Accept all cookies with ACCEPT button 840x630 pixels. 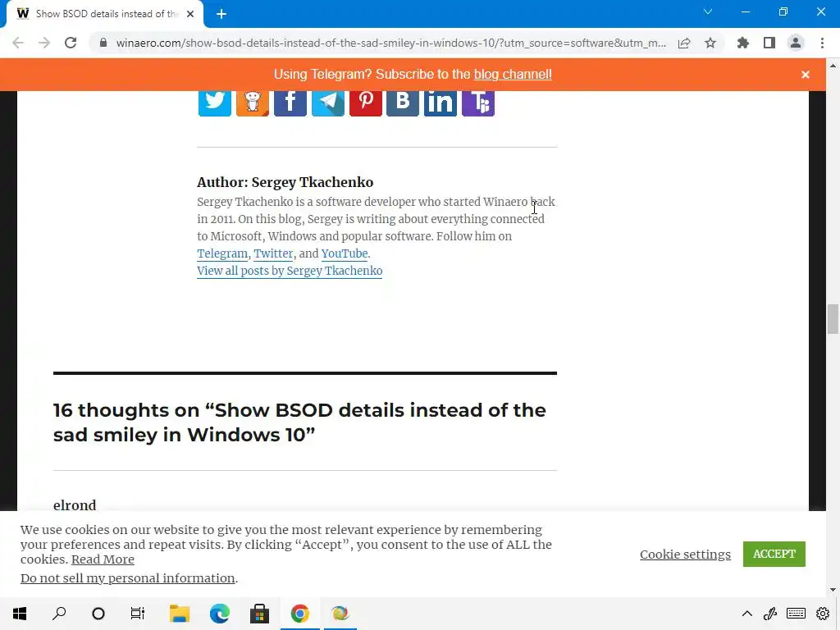pos(774,554)
